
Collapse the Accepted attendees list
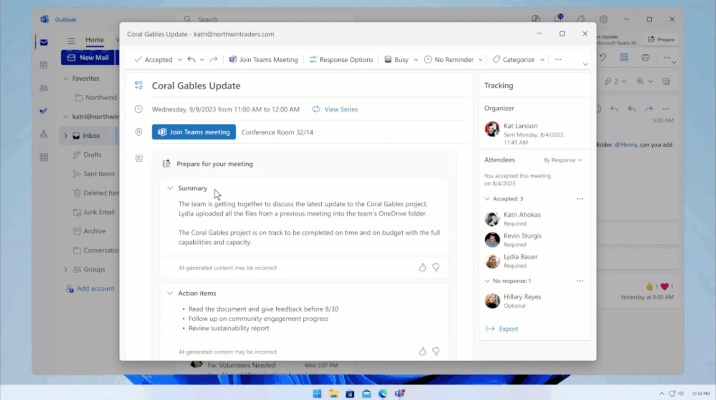coord(487,199)
